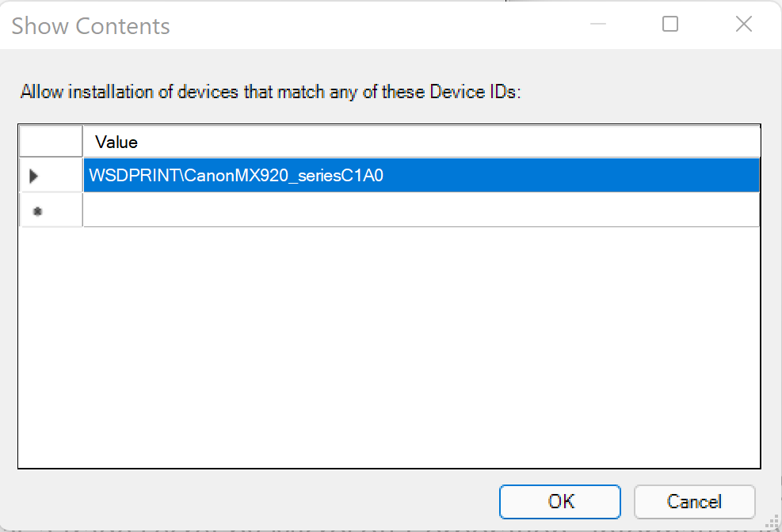Screen dimensions: 782x532
Task: Click the resize grip at dialog corner
Action: coord(772,523)
